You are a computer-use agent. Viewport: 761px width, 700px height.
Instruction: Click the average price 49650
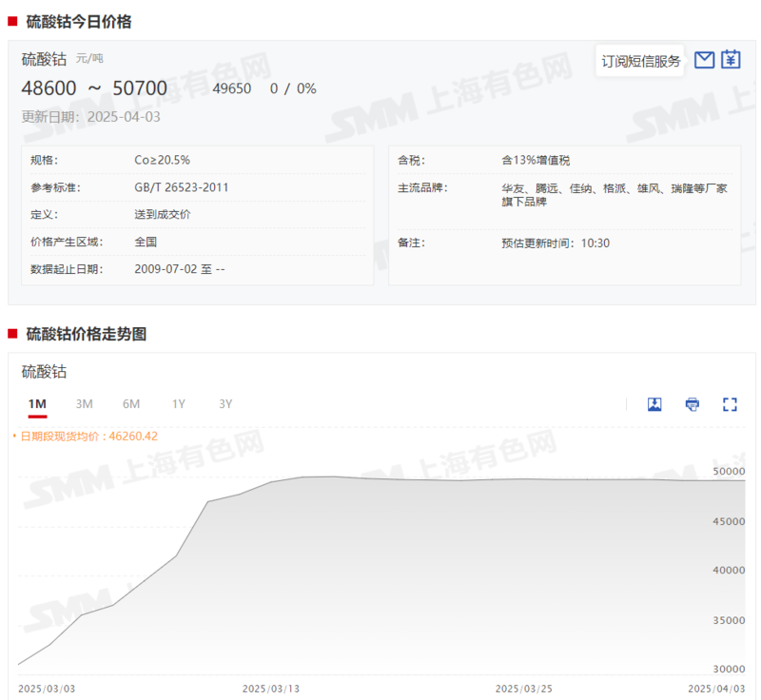[232, 88]
